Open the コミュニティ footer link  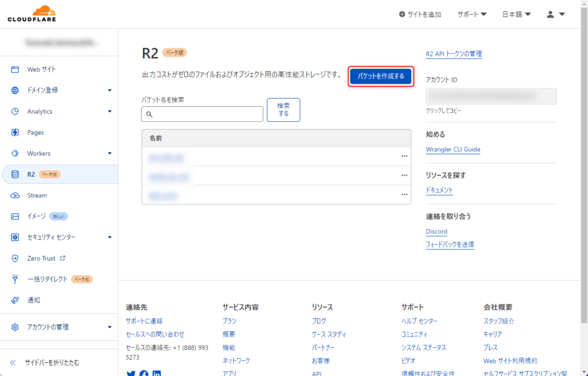pyautogui.click(x=415, y=334)
